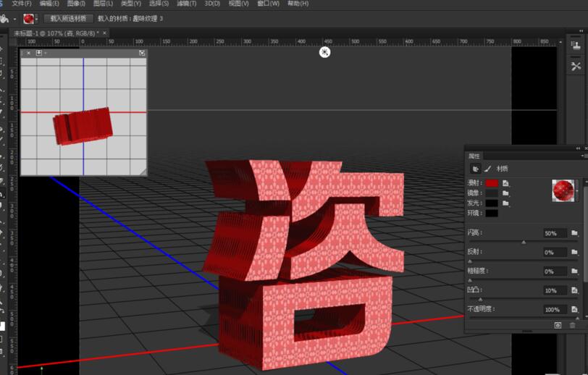Open the 凹凸 bump texture file icon

[x=574, y=290]
